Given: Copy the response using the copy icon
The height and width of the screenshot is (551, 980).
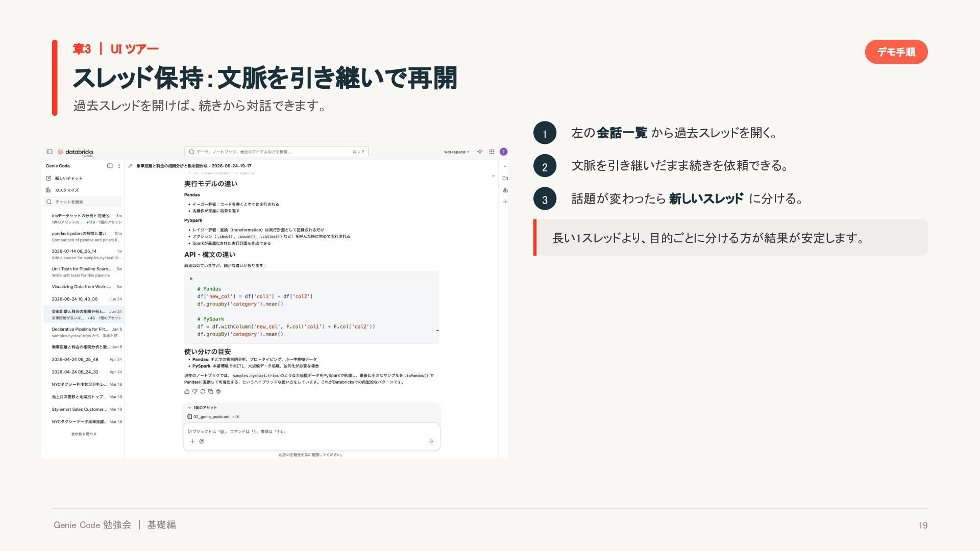Looking at the screenshot, I should point(210,392).
